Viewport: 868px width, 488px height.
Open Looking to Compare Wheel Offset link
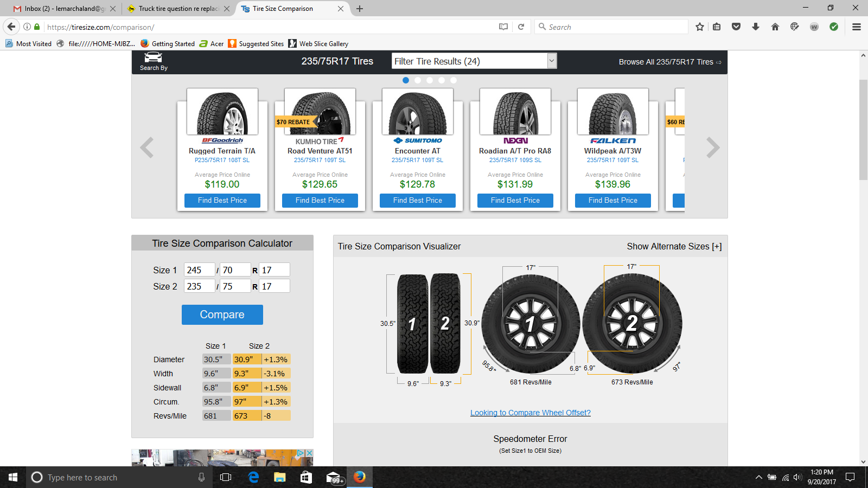(x=530, y=413)
